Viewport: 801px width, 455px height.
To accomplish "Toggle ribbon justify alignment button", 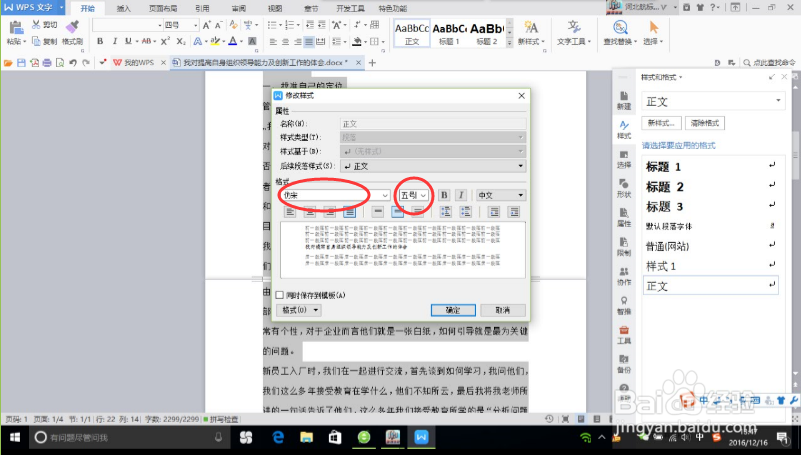I will point(309,41).
